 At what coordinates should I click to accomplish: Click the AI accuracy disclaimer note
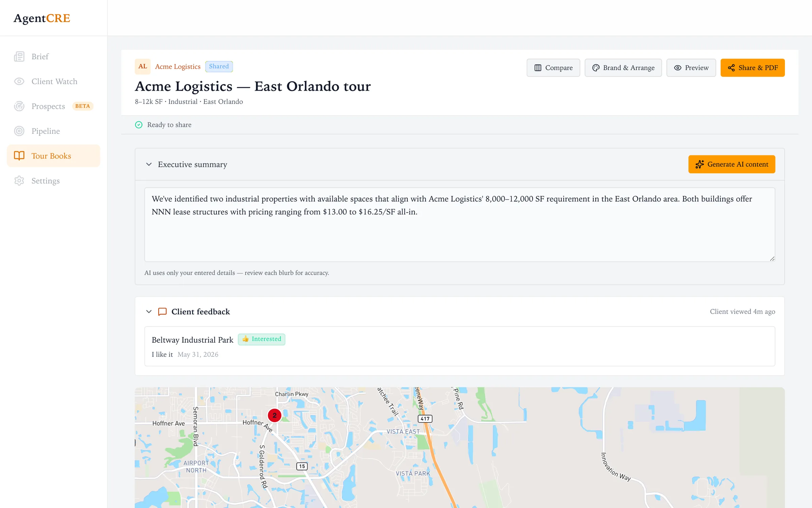point(236,273)
